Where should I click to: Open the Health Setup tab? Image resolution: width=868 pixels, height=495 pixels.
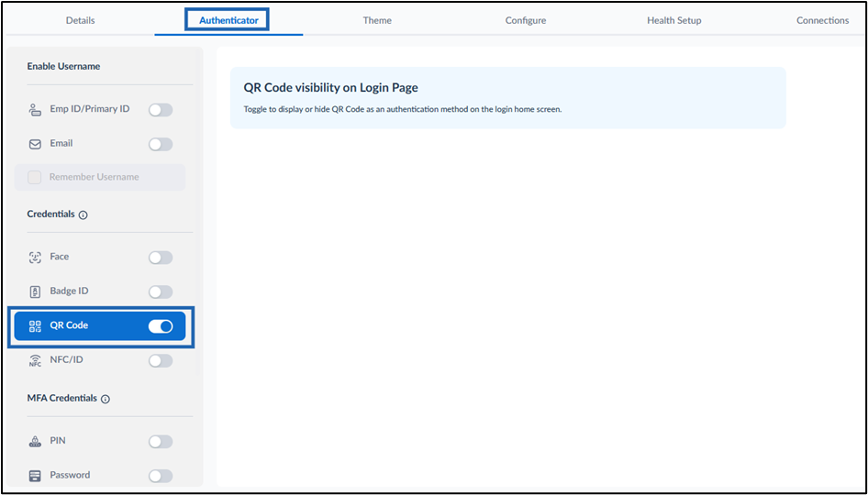coord(673,20)
